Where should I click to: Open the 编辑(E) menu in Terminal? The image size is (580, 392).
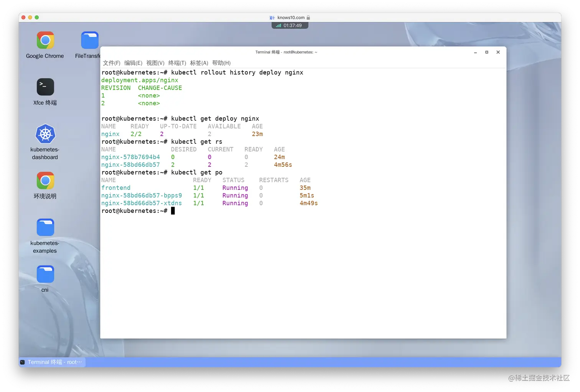click(133, 63)
